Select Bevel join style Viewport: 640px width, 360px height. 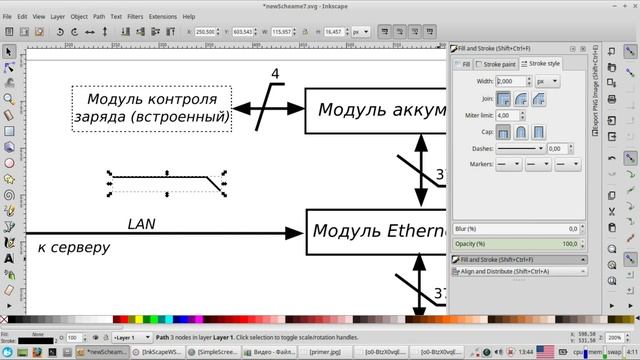click(539, 99)
